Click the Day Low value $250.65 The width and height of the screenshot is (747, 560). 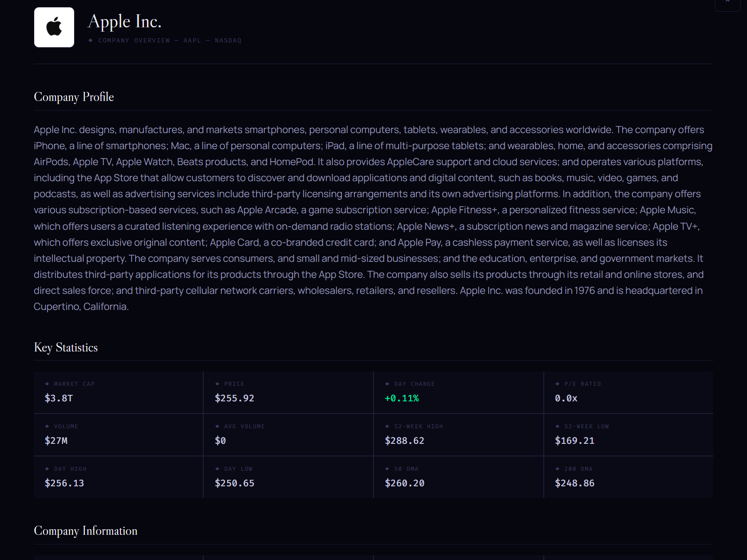[234, 483]
